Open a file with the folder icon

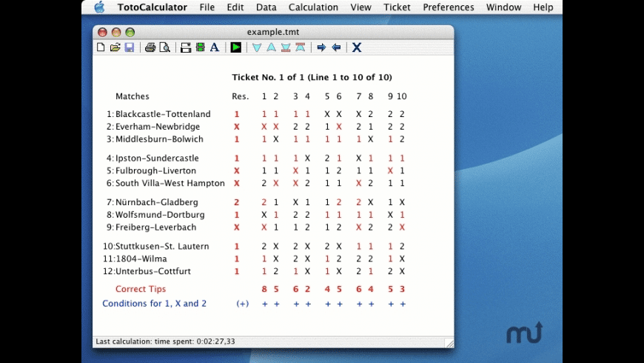pos(115,47)
